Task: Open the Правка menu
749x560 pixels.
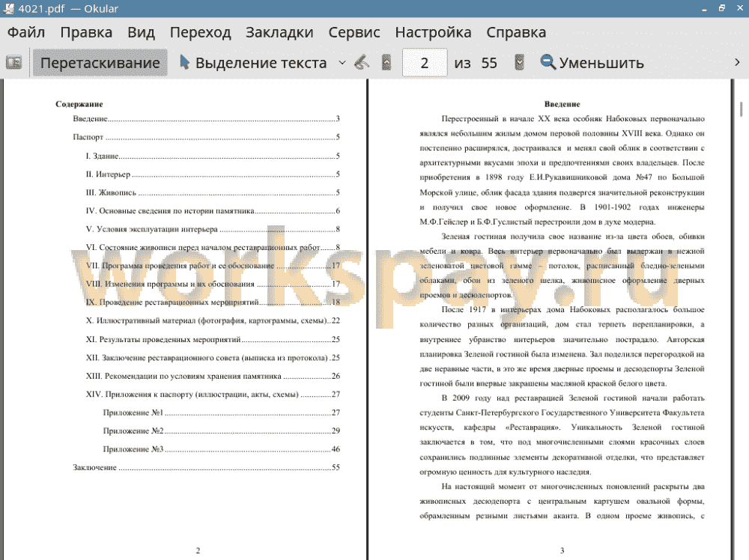Action: pos(86,32)
